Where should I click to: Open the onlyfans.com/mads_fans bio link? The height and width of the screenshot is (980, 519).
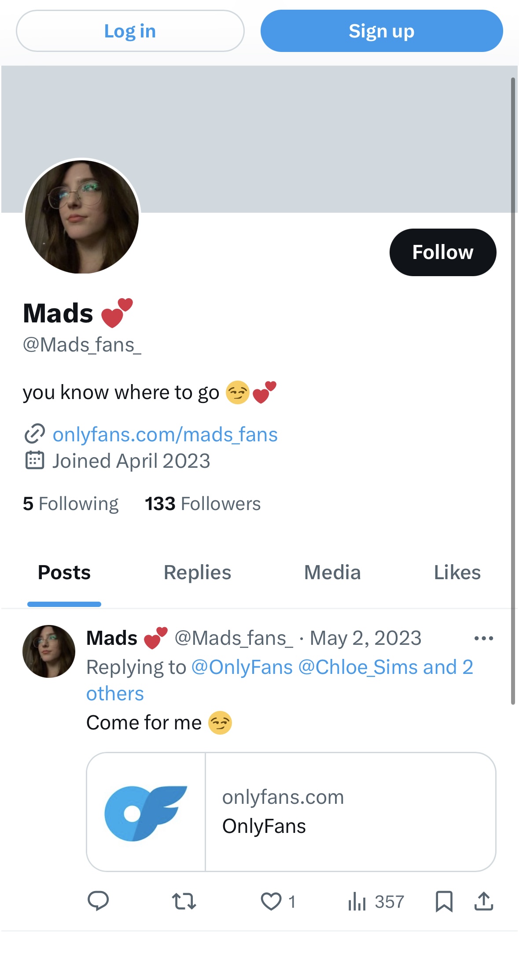point(165,435)
